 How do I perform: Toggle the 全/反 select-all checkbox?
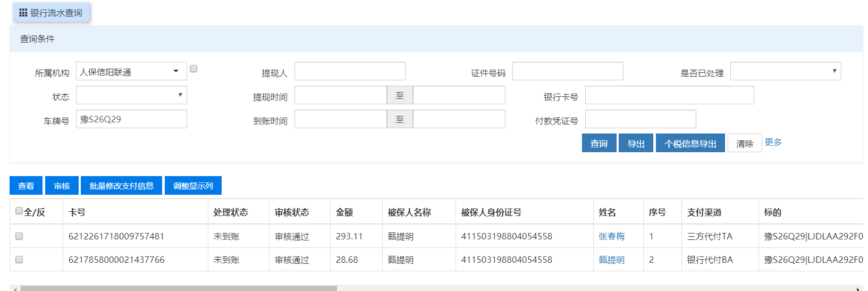pyautogui.click(x=19, y=211)
